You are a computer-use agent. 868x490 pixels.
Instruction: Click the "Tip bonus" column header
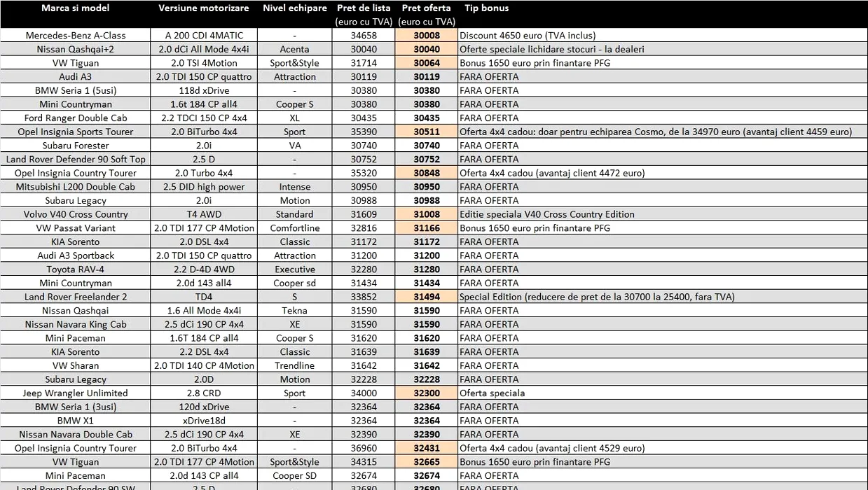pyautogui.click(x=487, y=8)
